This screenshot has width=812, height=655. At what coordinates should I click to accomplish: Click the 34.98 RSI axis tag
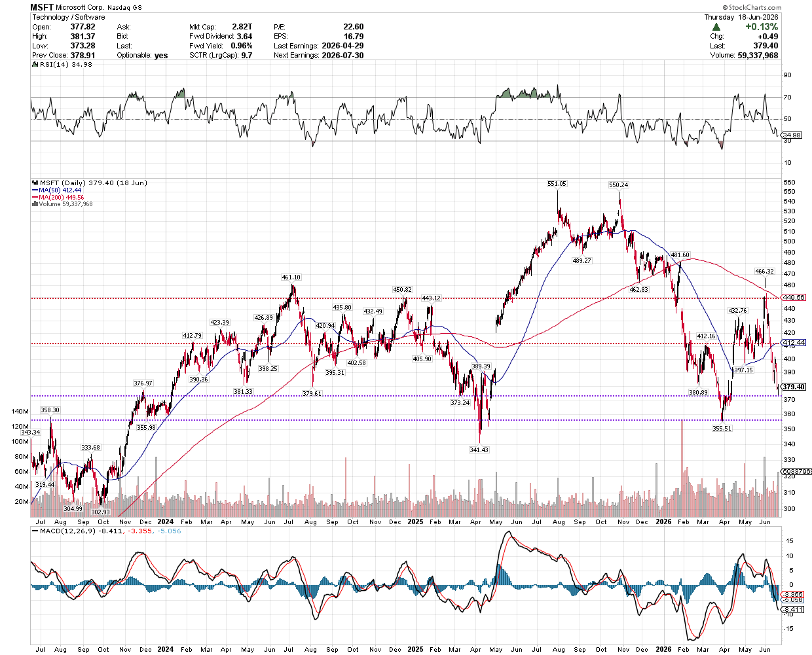[x=792, y=135]
